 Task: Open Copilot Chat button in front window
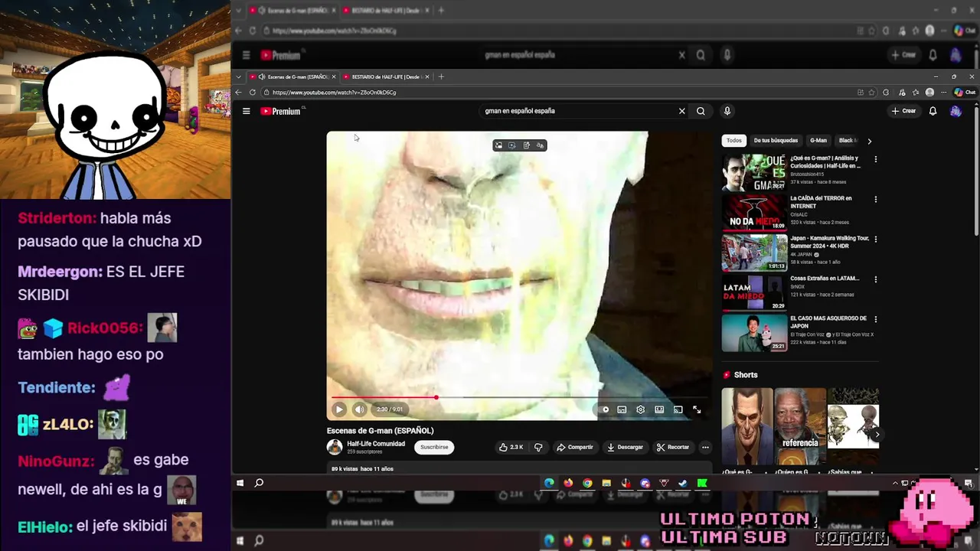point(965,92)
